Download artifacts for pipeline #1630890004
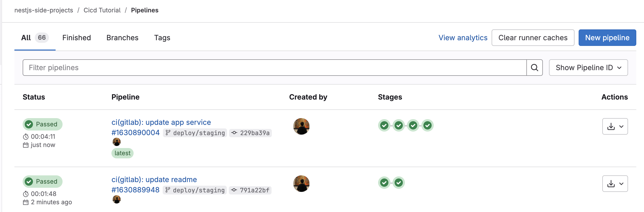 (612, 126)
